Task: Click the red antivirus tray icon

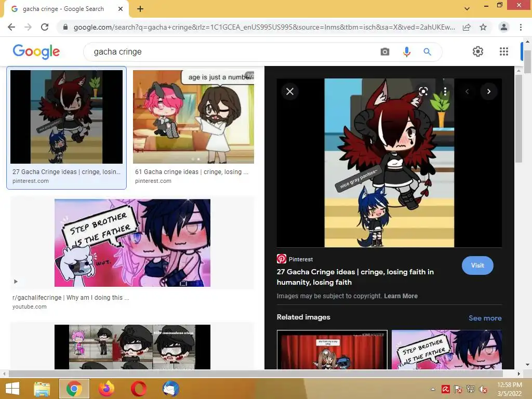Action: (x=445, y=389)
